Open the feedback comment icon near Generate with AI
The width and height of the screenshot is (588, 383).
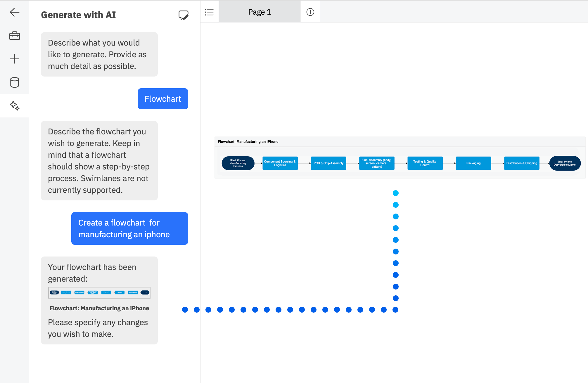point(183,15)
